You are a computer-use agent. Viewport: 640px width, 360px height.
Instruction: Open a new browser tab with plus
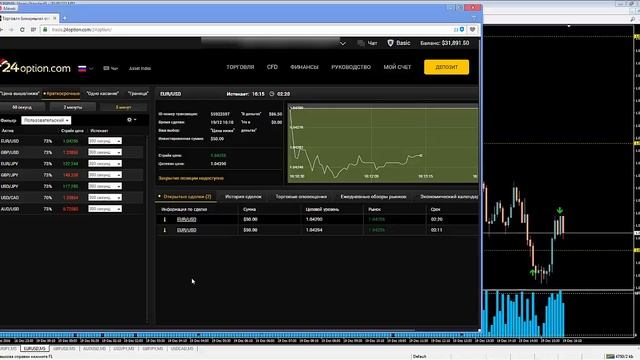[64, 18]
